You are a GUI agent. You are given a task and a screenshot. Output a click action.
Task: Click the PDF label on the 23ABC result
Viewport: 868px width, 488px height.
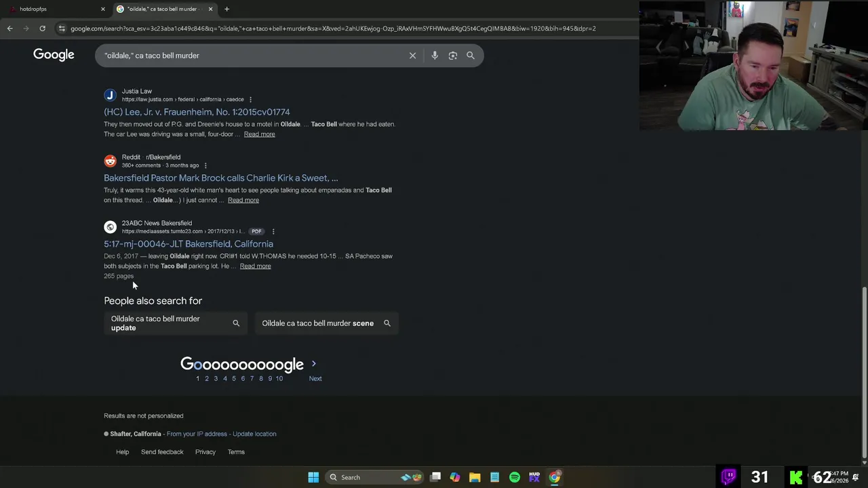tap(256, 231)
